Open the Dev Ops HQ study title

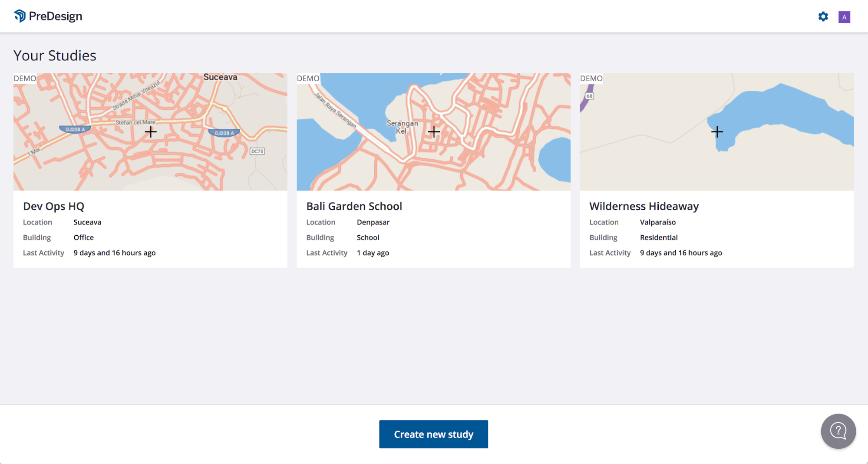click(53, 206)
